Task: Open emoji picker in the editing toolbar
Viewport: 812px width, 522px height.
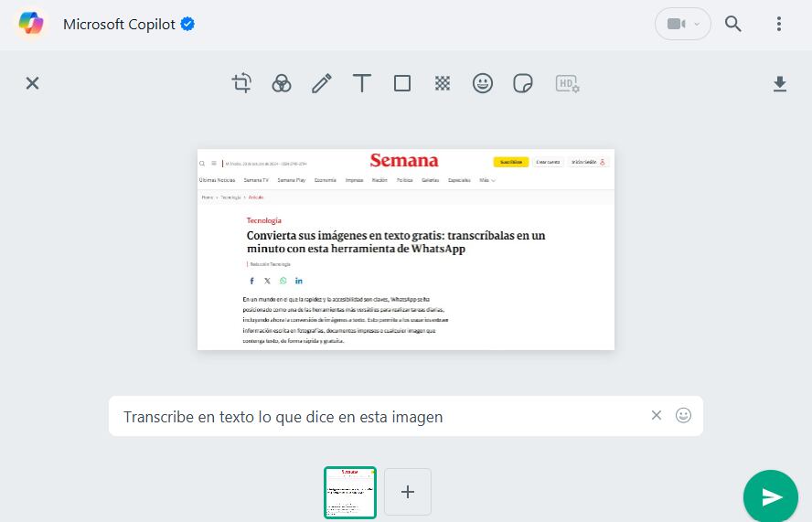Action: tap(483, 83)
